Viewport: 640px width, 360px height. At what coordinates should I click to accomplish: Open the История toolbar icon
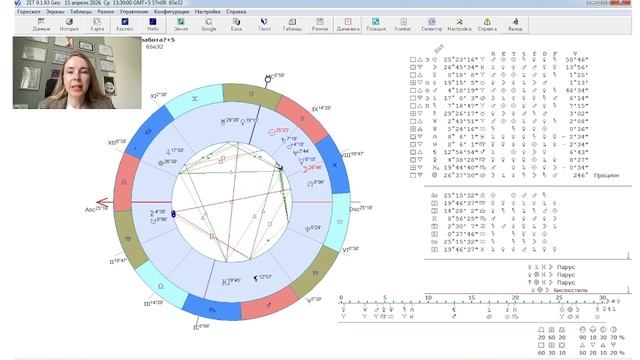pos(69,25)
